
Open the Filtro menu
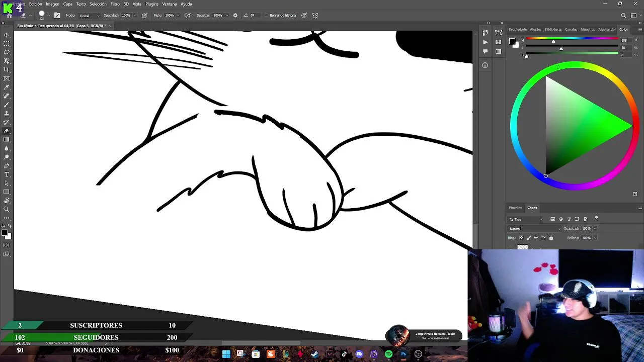click(x=115, y=4)
